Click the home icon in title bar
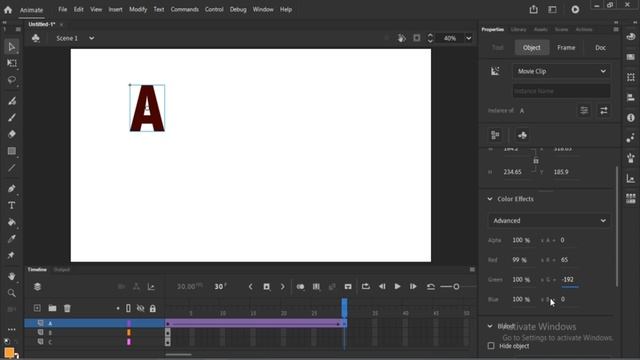Viewport: 640px width, 360px height. click(8, 9)
